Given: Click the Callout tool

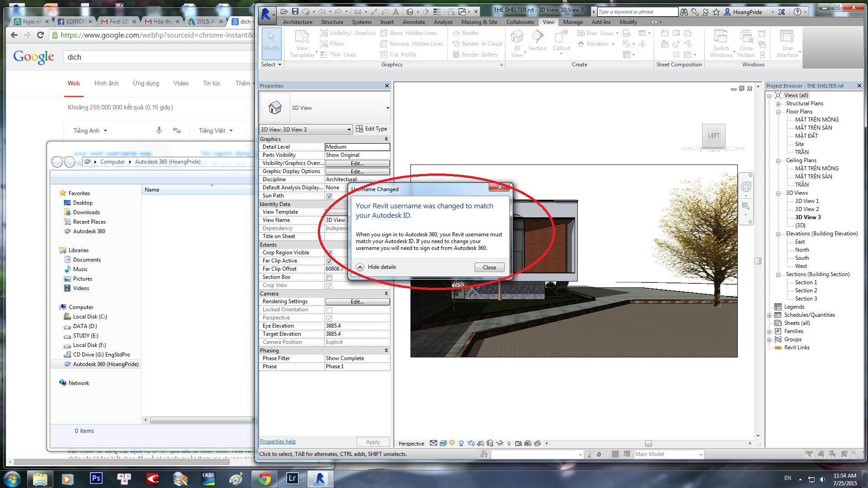Looking at the screenshot, I should click(x=561, y=42).
